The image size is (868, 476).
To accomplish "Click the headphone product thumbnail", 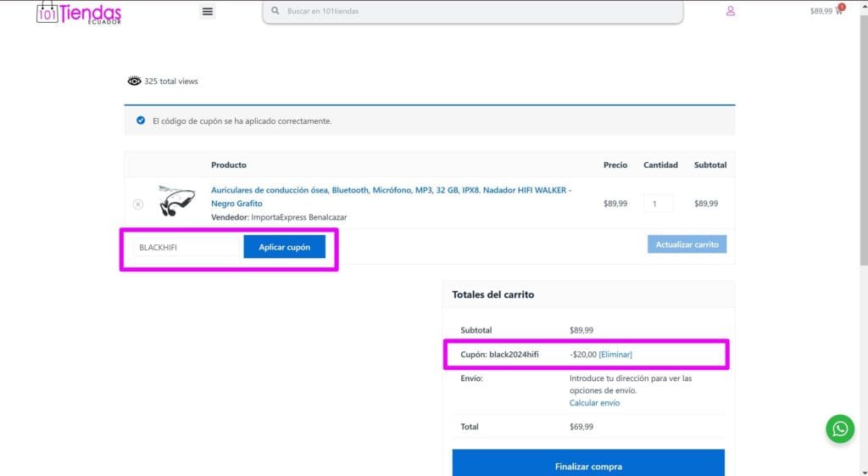I will [x=176, y=201].
